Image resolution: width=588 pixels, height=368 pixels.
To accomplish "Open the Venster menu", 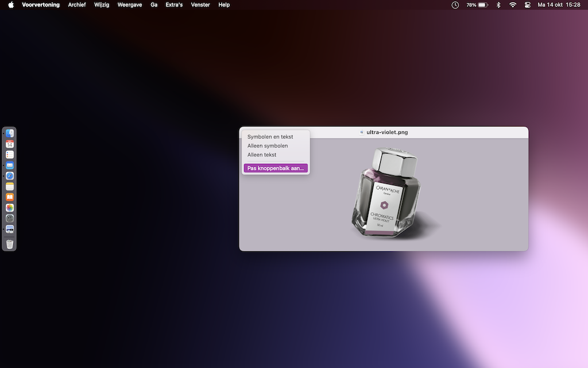I will (x=200, y=5).
